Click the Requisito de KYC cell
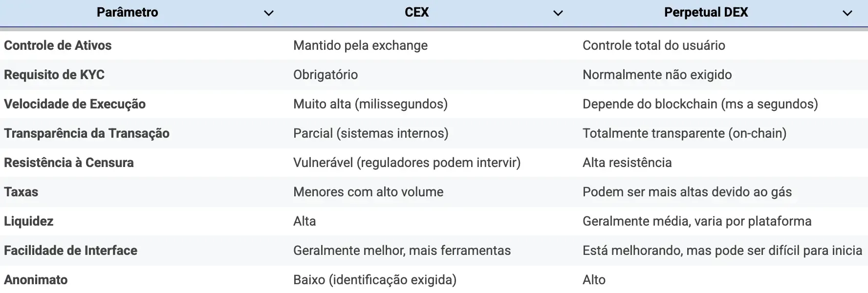Viewport: 868px width, 293px height. [55, 75]
